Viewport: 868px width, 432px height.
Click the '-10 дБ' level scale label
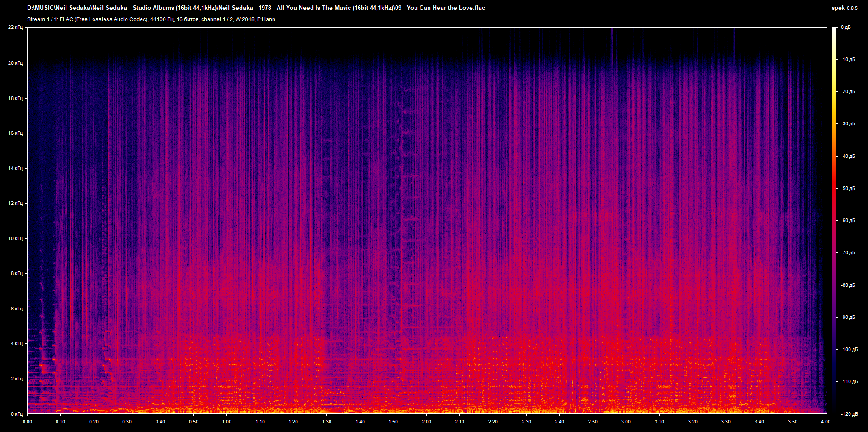848,60
